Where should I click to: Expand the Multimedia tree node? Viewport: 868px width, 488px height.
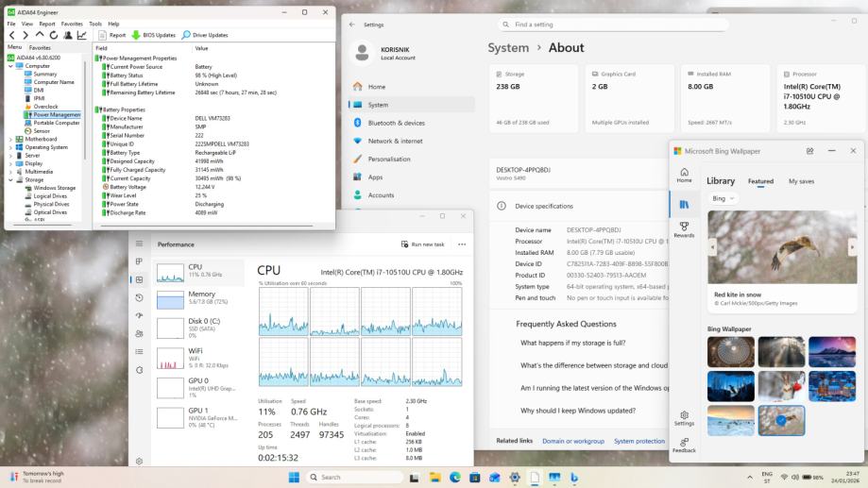(x=10, y=172)
